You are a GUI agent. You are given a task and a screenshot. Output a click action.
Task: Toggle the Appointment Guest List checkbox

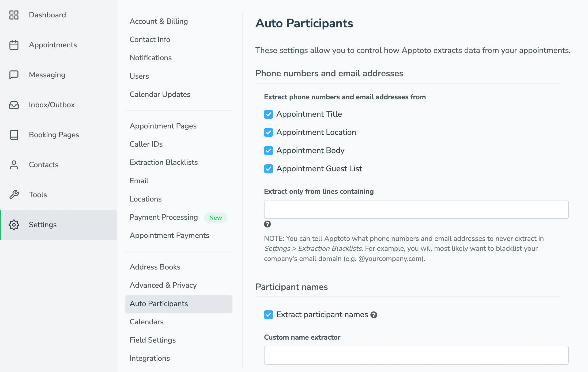269,169
